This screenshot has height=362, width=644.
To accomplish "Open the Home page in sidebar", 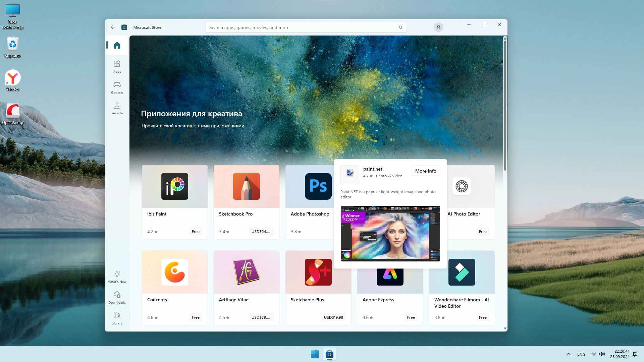I will 117,45.
